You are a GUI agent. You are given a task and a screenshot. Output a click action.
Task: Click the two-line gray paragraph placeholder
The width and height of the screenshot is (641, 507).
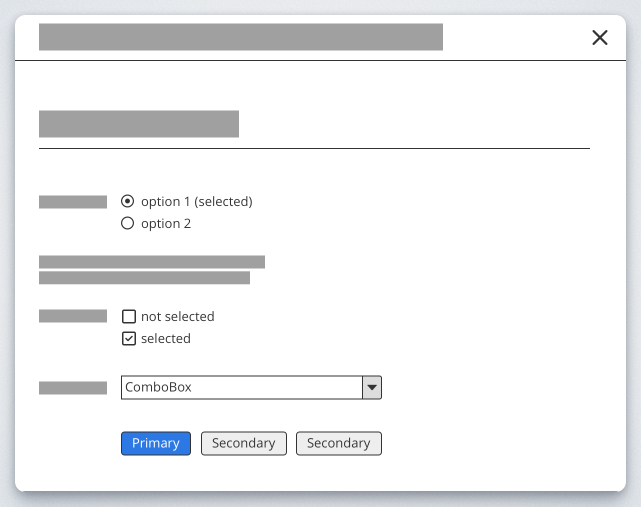[150, 270]
